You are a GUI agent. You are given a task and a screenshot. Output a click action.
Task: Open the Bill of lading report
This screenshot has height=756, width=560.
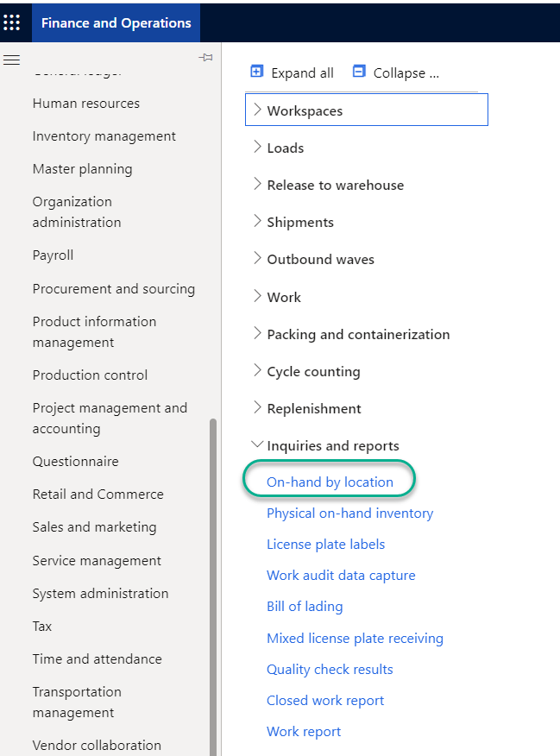click(x=305, y=607)
